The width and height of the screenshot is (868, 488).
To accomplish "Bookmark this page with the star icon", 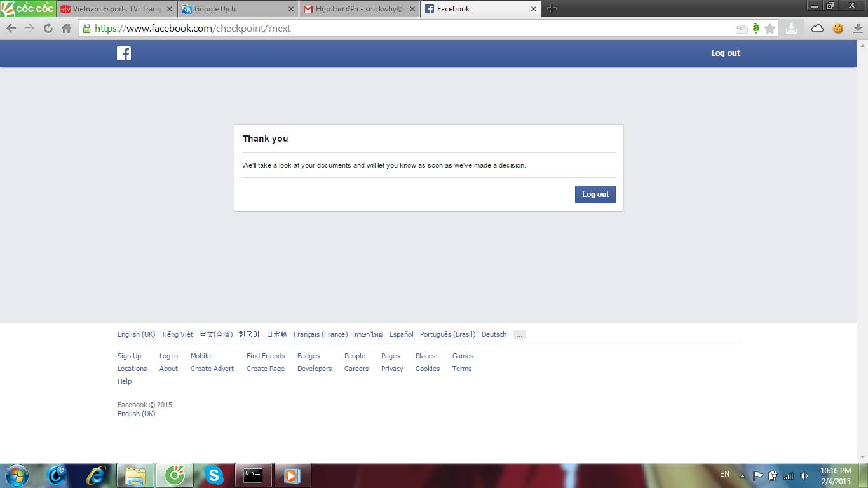I will tap(770, 28).
